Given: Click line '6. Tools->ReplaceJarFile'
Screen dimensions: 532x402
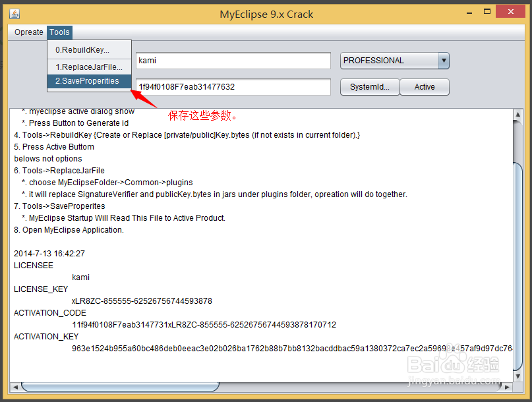Looking at the screenshot, I should pos(59,170).
